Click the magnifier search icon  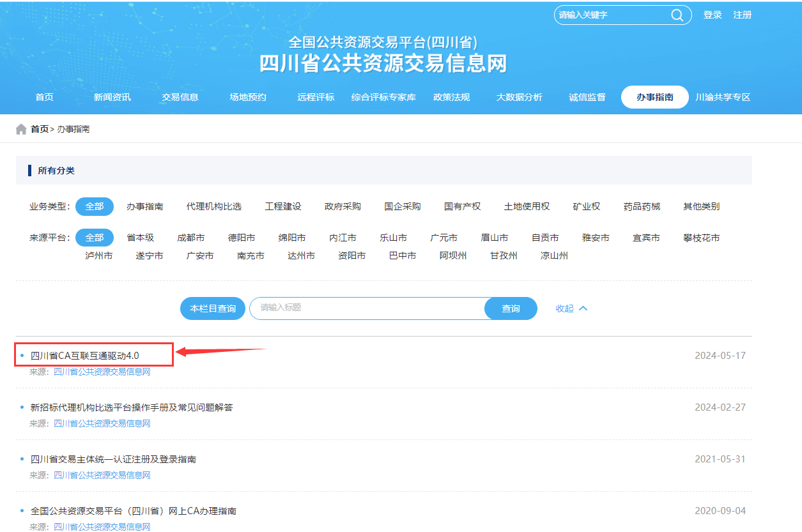677,15
